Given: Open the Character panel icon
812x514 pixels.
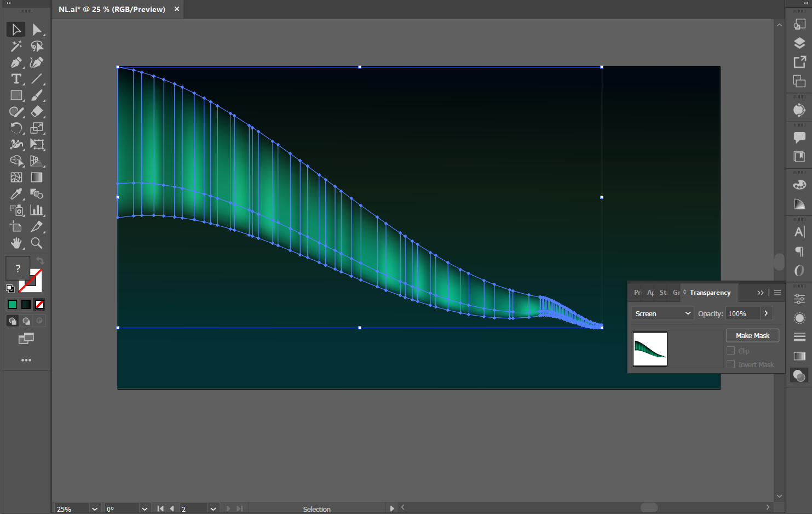Looking at the screenshot, I should [x=799, y=232].
